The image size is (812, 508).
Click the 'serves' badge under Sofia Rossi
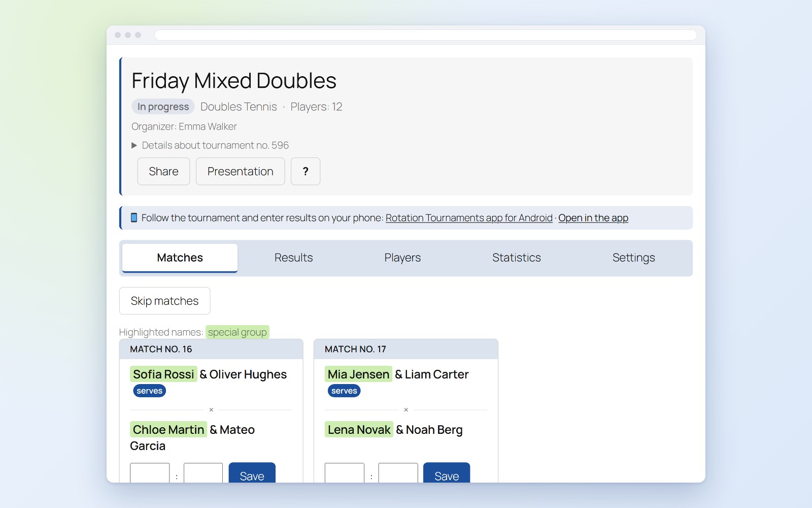click(x=149, y=391)
